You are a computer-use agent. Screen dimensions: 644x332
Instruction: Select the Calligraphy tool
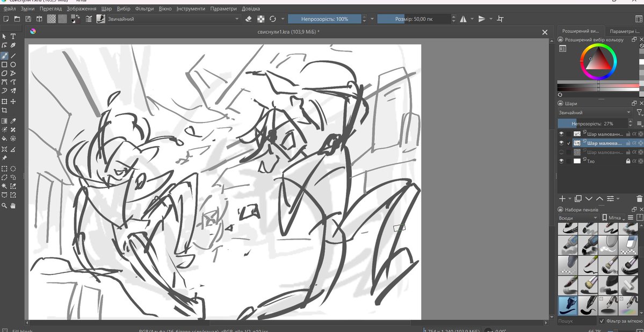tap(13, 46)
